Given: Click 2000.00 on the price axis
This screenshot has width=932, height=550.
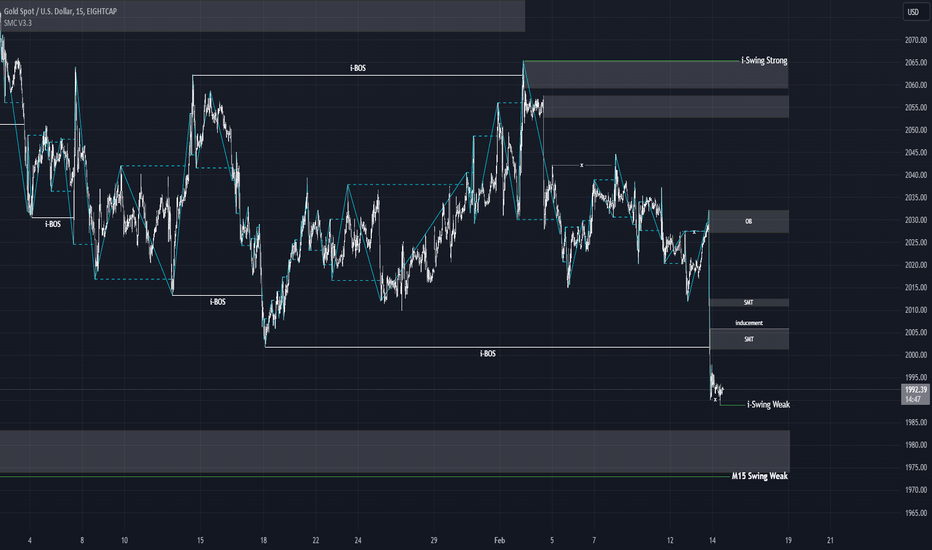Looking at the screenshot, I should (916, 355).
